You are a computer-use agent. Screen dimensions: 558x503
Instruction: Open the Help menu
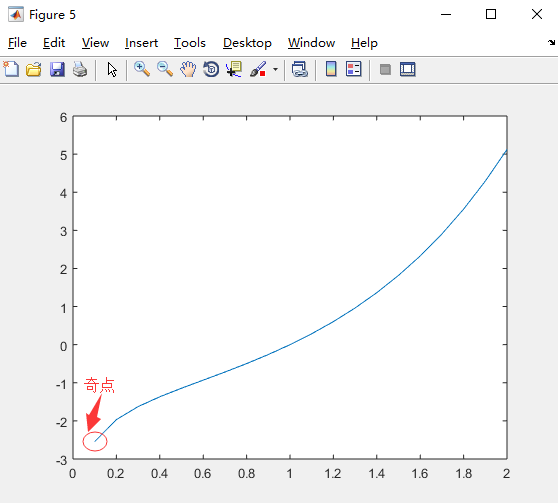pos(364,43)
